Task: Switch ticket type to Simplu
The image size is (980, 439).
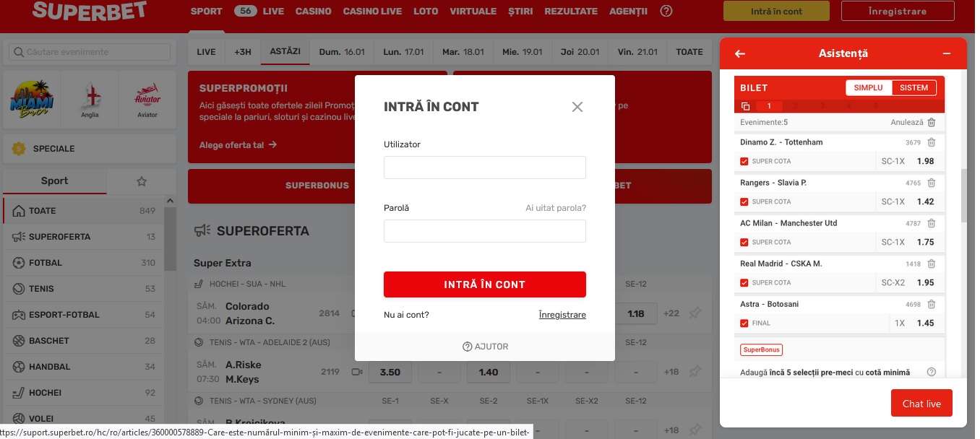Action: click(x=869, y=88)
